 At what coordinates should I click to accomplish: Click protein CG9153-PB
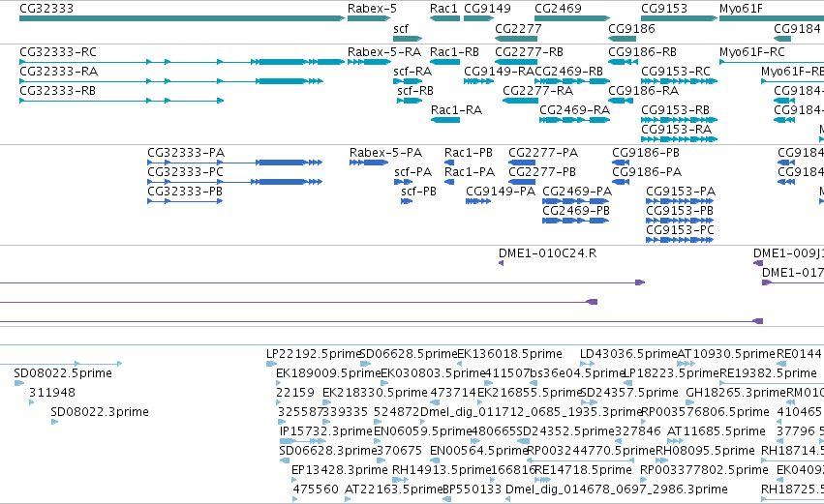click(x=680, y=211)
